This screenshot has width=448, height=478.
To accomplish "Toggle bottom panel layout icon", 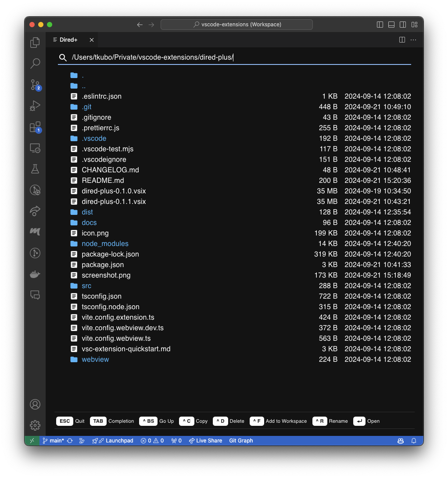I will (x=391, y=25).
